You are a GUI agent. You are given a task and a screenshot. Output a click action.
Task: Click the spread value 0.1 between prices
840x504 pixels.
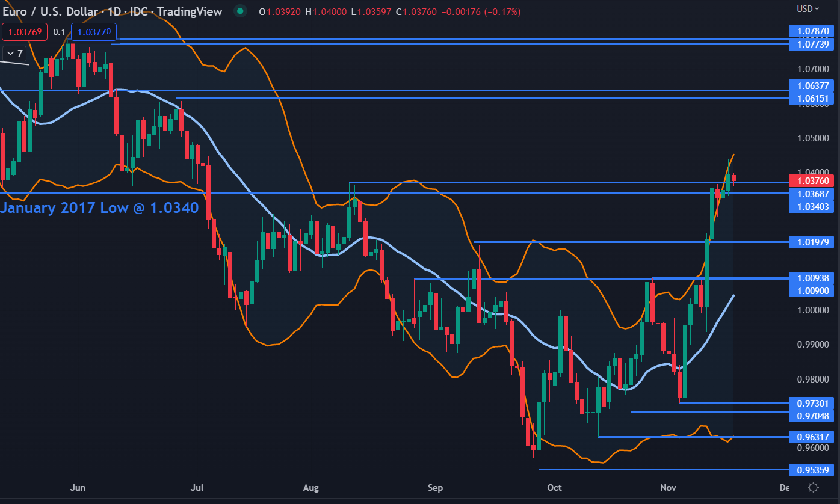click(x=59, y=31)
